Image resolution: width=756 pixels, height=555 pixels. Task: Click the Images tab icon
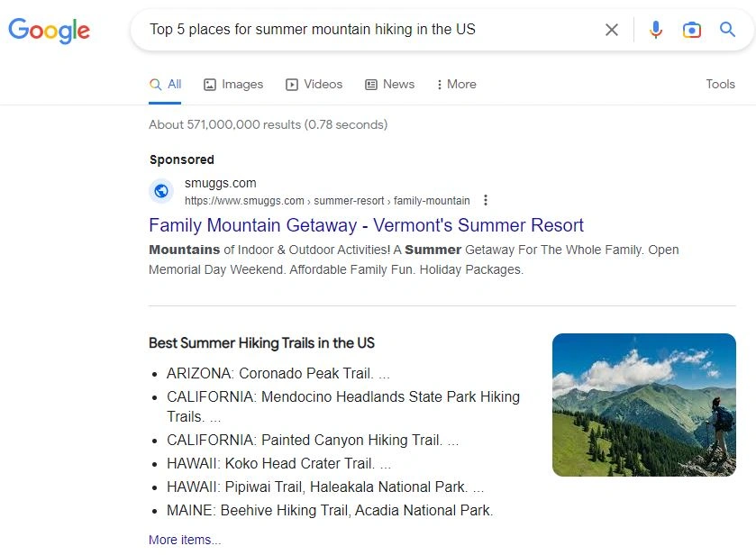pos(210,85)
